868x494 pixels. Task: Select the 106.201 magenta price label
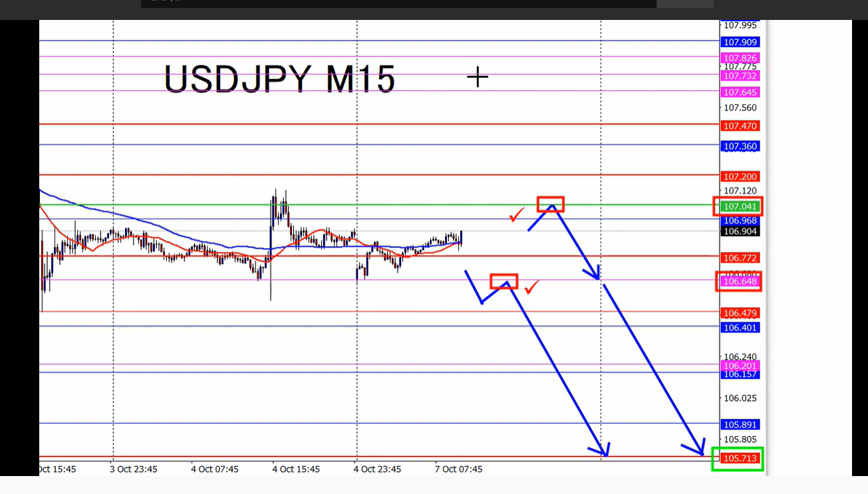click(740, 366)
